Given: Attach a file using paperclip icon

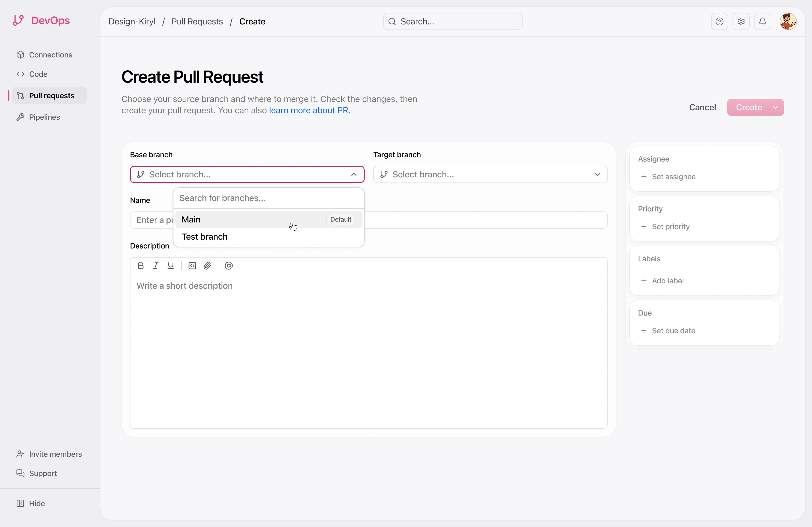Looking at the screenshot, I should pos(208,266).
